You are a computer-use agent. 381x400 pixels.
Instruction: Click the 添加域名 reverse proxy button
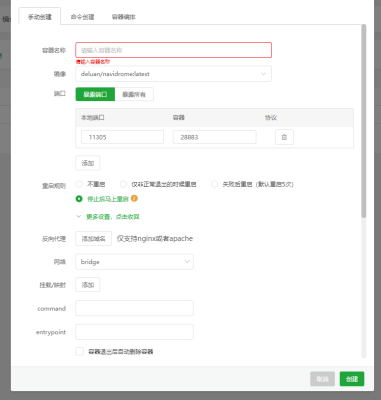pyautogui.click(x=93, y=239)
